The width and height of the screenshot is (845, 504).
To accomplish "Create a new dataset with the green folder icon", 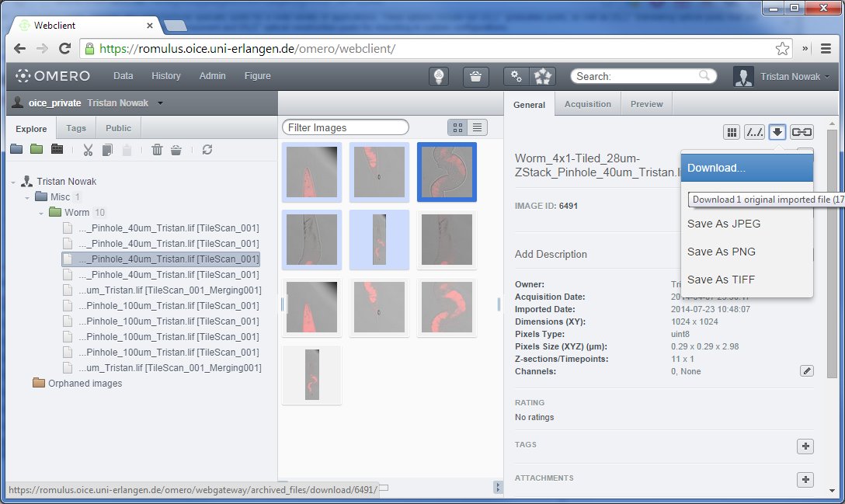I will coord(37,150).
